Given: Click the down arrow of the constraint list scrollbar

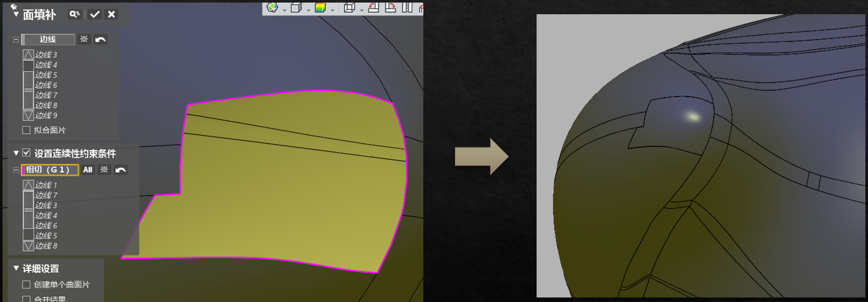Looking at the screenshot, I should [x=28, y=246].
